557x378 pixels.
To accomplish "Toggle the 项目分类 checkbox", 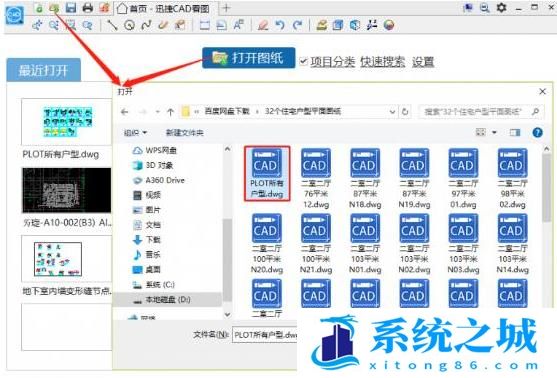I will (x=303, y=61).
